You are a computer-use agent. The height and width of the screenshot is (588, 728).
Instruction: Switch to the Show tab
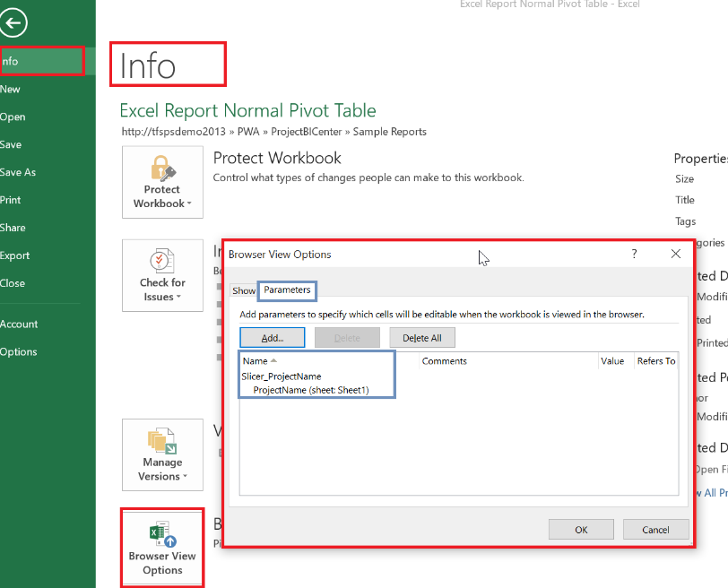click(244, 290)
